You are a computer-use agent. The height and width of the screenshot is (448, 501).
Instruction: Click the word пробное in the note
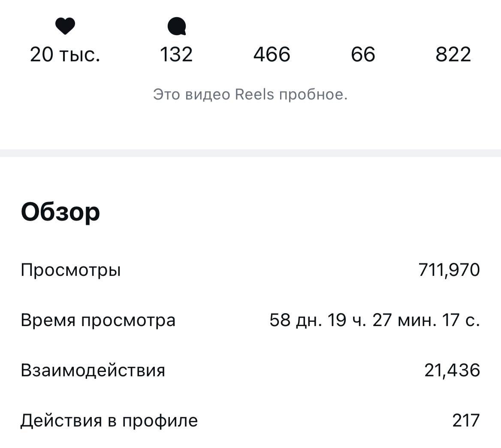313,94
